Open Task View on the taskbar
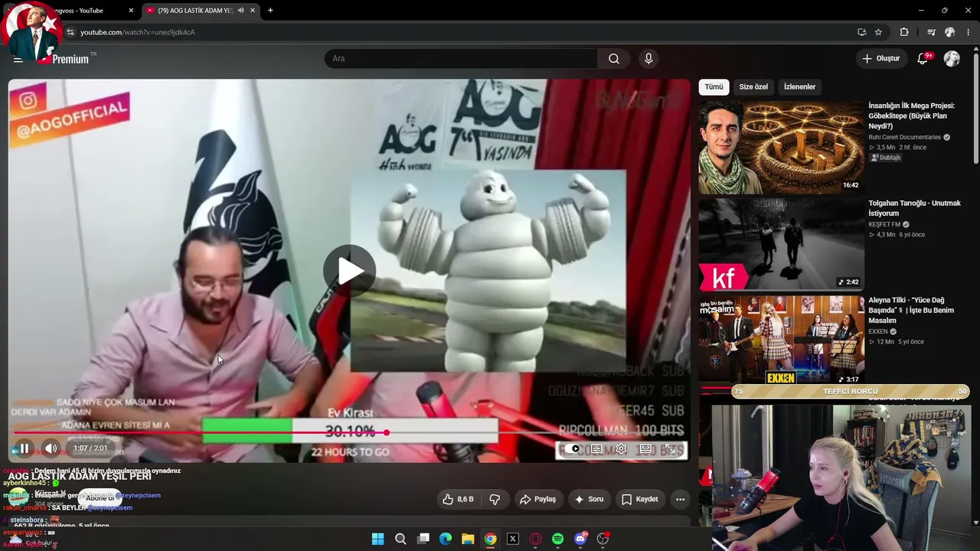The image size is (980, 551). (x=423, y=539)
